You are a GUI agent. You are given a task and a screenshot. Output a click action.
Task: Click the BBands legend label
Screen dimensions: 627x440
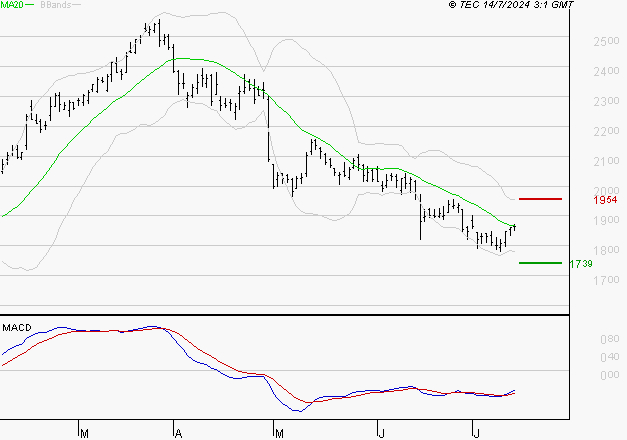(56, 5)
